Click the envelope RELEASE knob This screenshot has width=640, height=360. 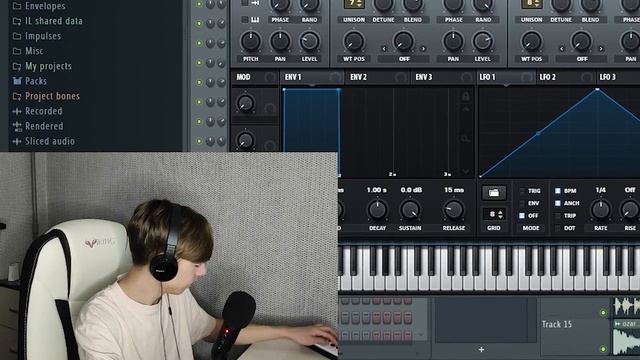pyautogui.click(x=453, y=210)
